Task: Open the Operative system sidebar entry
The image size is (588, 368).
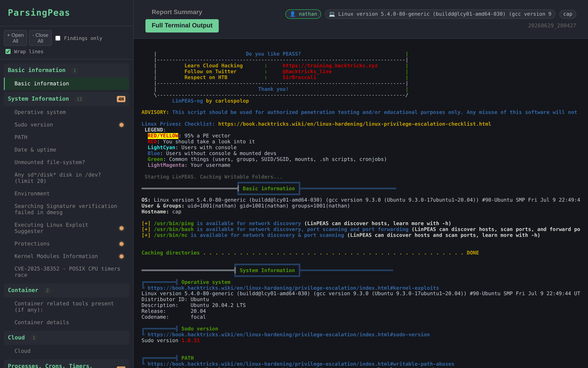Action: [x=66, y=112]
